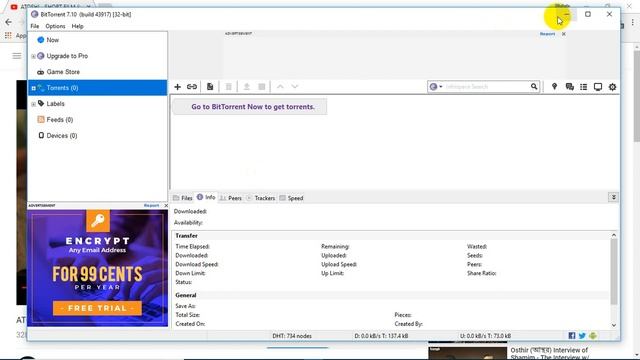Screen dimensions: 640x360
Task: Open the chat bubbles toolbar icon
Action: tap(569, 87)
